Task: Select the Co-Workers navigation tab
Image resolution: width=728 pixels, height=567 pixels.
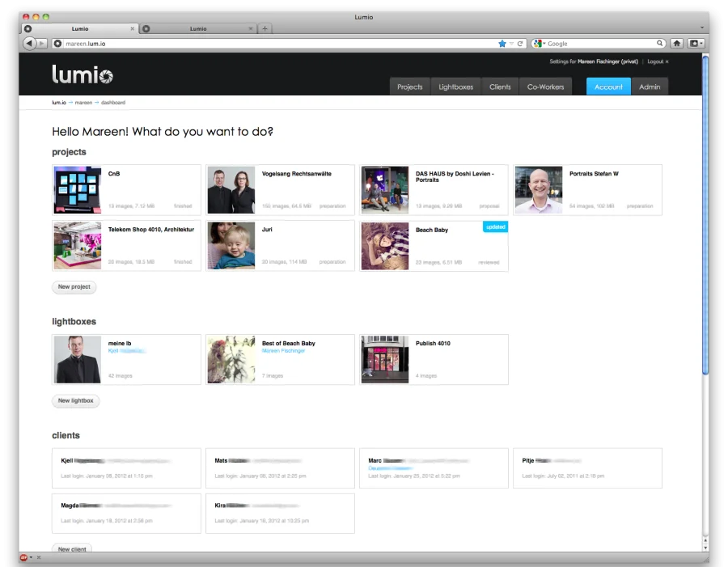Action: [x=545, y=87]
